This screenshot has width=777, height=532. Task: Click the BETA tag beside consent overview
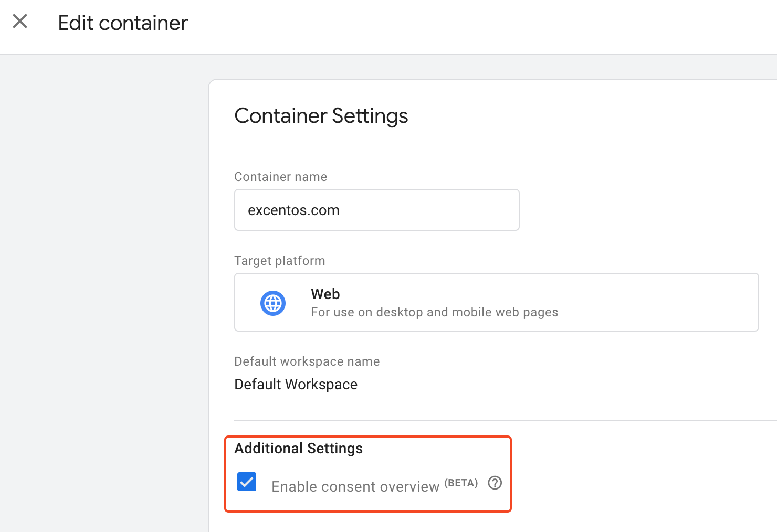tap(461, 483)
